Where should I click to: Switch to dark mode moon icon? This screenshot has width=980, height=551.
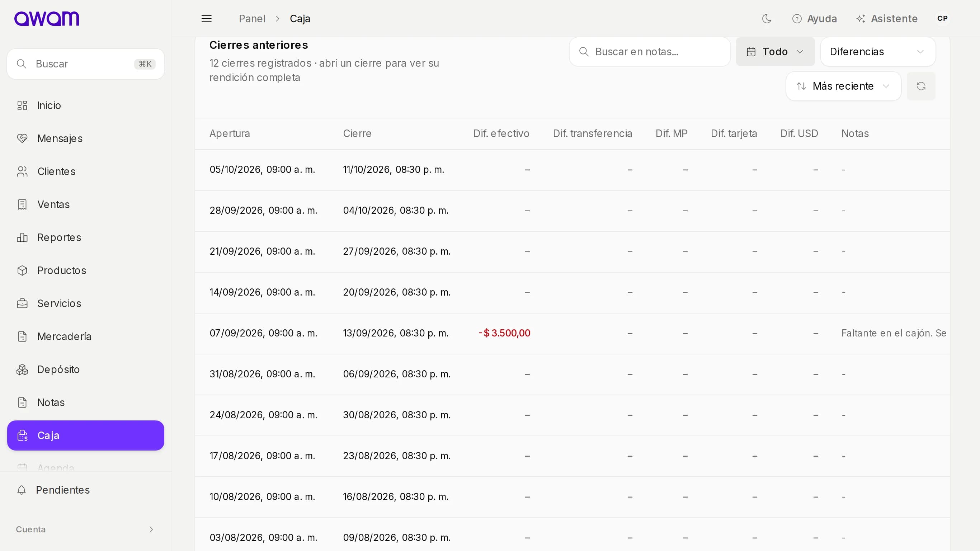coord(767,19)
